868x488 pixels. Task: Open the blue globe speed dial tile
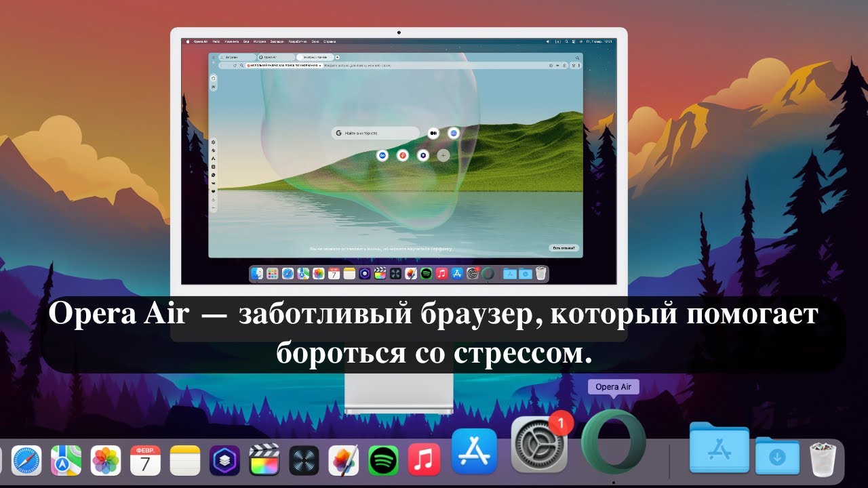454,133
